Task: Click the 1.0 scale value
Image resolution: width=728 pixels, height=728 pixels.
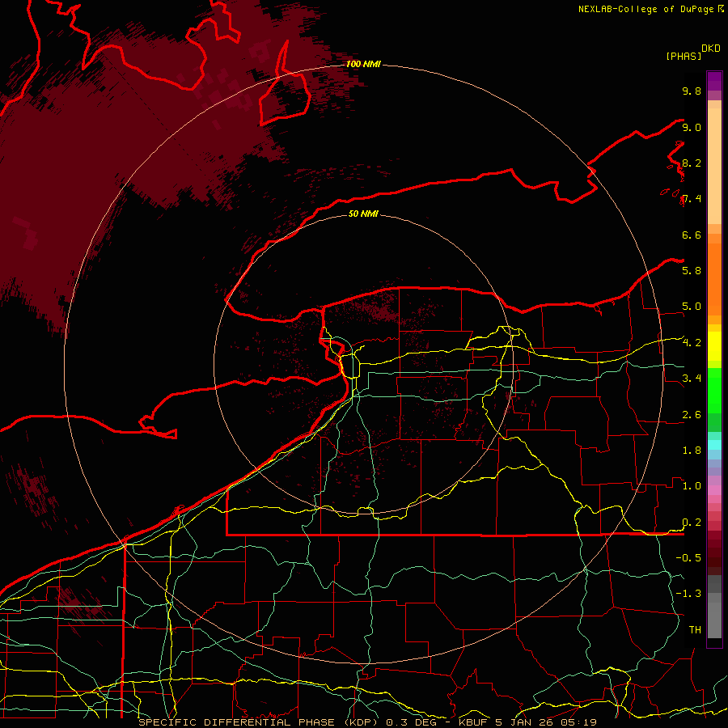Action: (692, 486)
